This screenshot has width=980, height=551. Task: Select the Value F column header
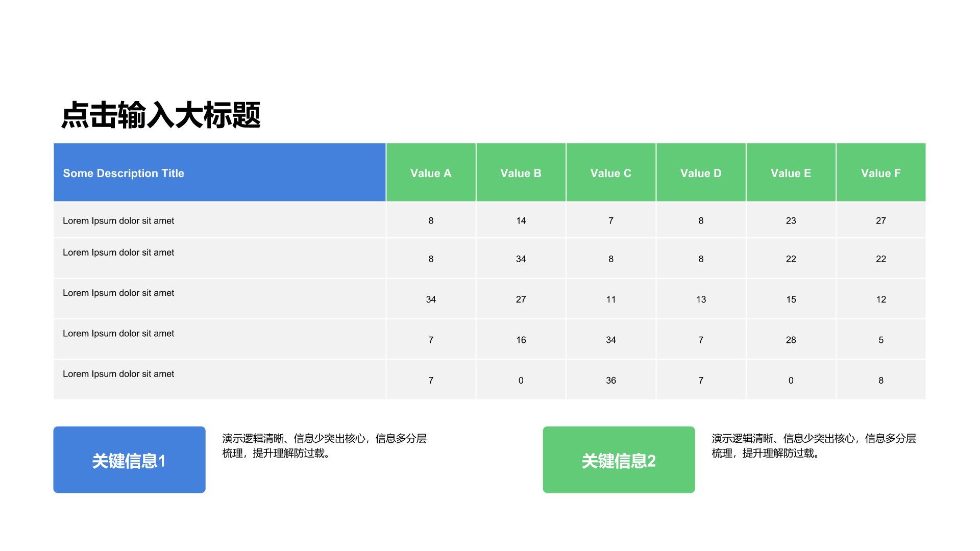point(881,172)
